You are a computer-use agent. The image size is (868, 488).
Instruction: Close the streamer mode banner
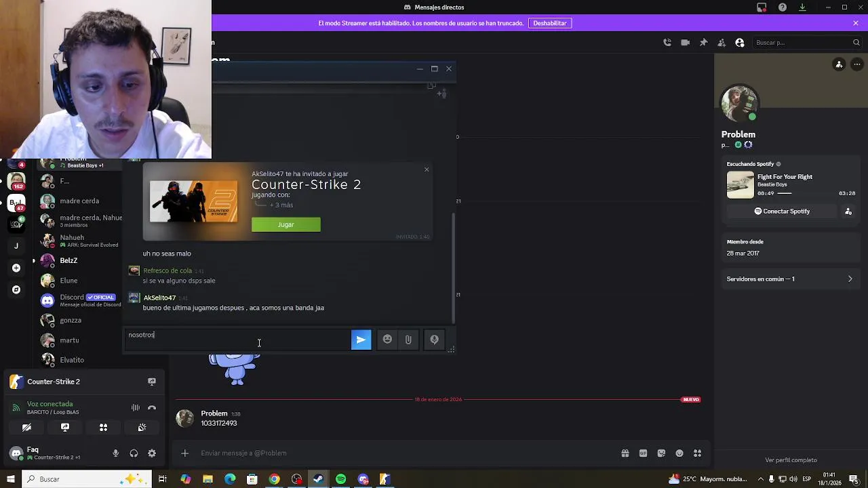pyautogui.click(x=856, y=23)
